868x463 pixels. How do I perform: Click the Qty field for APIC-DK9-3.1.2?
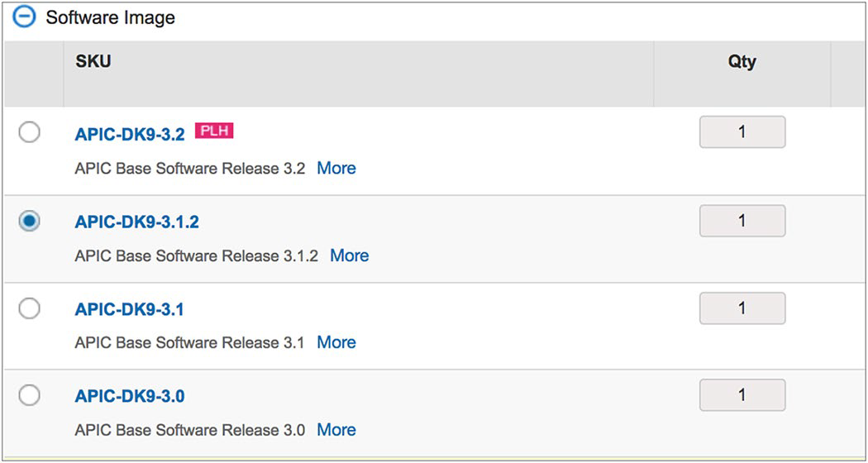pos(742,221)
